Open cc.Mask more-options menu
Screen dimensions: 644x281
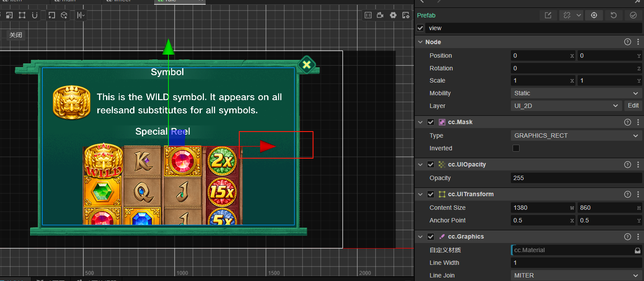[x=638, y=122]
